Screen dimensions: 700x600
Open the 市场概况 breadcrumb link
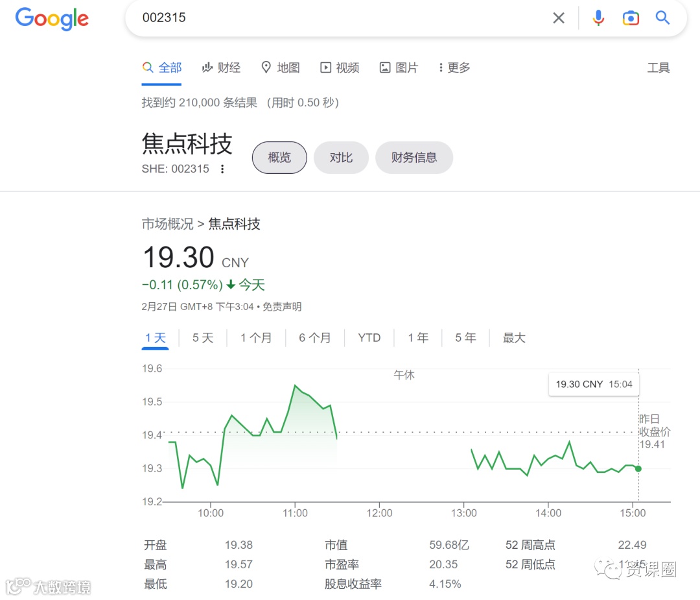167,224
